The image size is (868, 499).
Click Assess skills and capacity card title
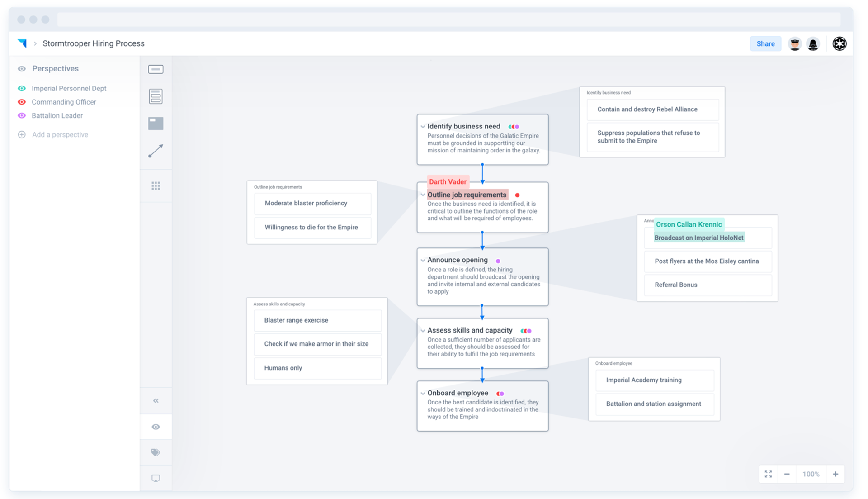point(470,331)
